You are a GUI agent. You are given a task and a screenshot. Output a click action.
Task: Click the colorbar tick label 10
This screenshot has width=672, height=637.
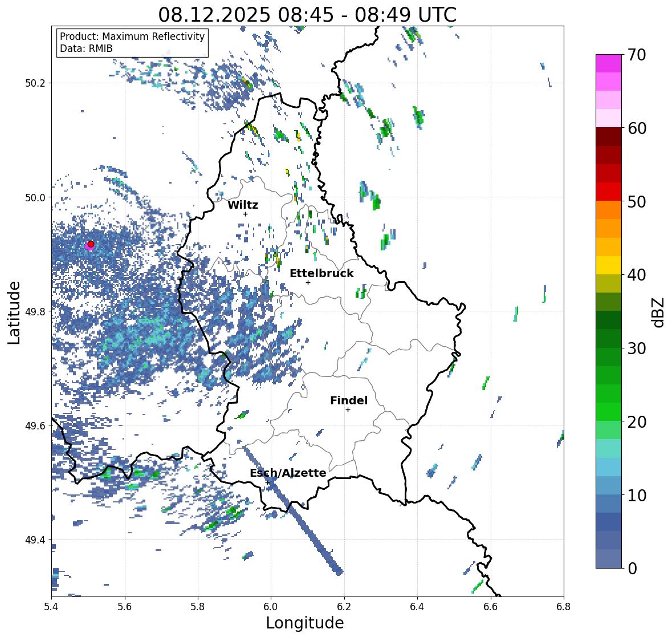tap(637, 495)
